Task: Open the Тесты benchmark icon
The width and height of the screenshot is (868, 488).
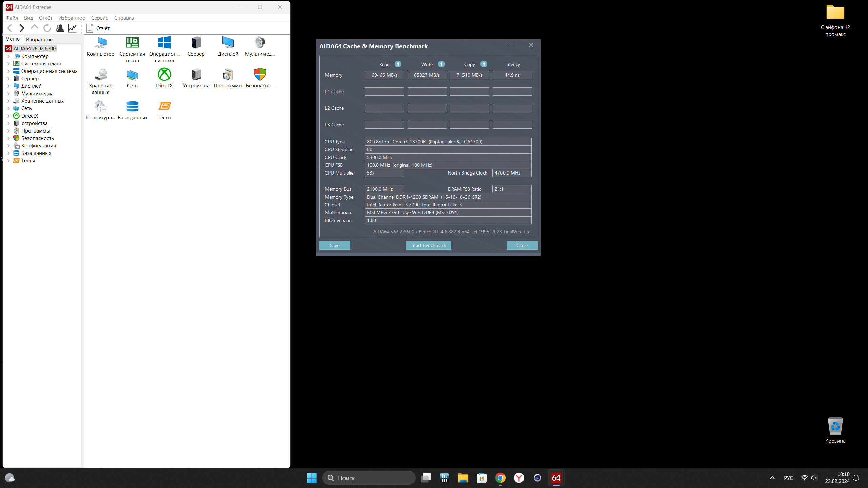Action: coord(164,107)
